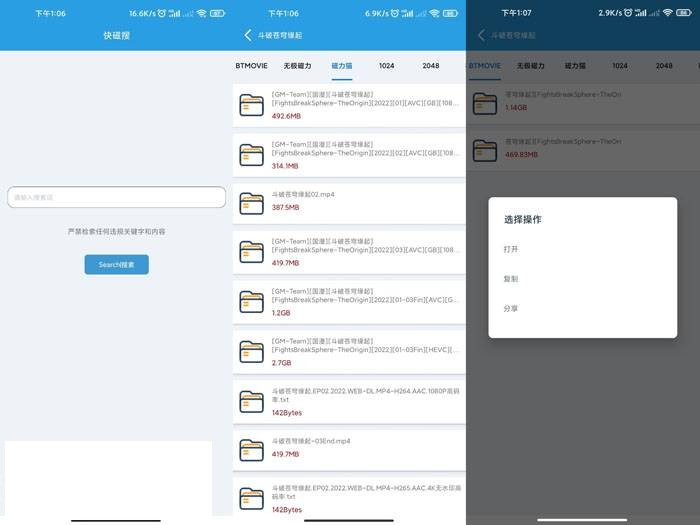
Task: Click the search keyword input field
Action: pyautogui.click(x=117, y=197)
